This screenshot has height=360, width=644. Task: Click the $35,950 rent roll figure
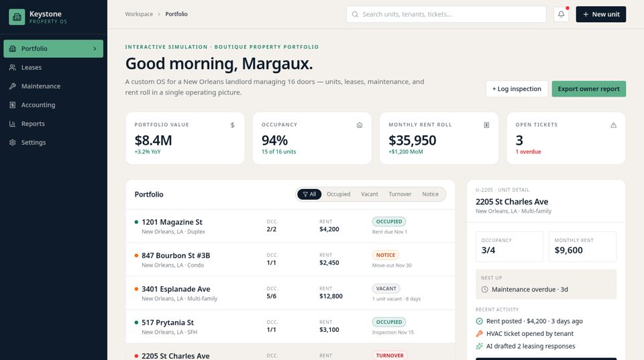[413, 140]
